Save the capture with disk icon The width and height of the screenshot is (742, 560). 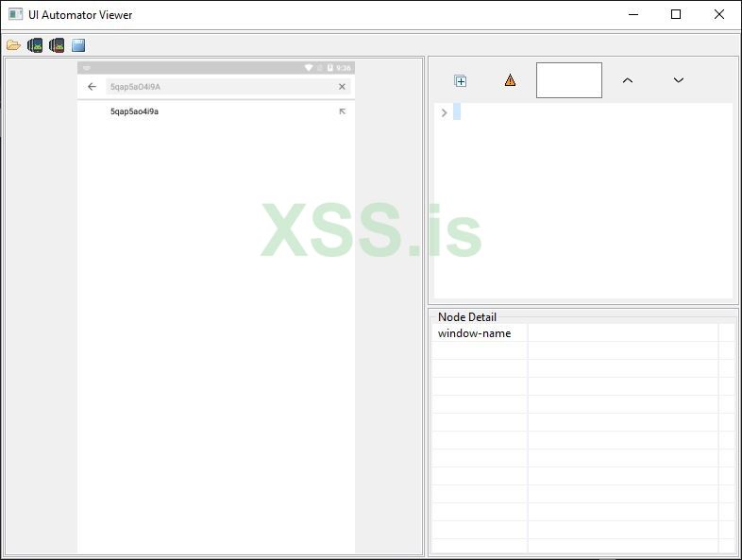point(78,45)
